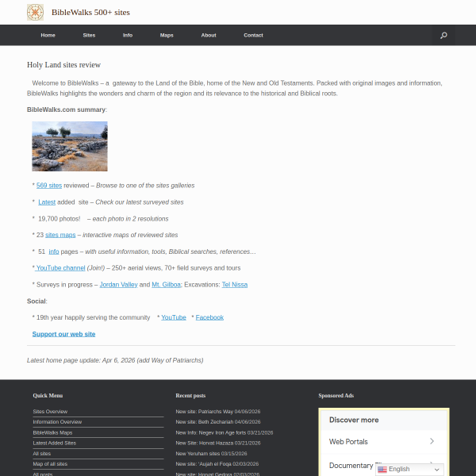This screenshot has height=476, width=476.
Task: Click the stone ruins landscape thumbnail
Action: coord(70,146)
